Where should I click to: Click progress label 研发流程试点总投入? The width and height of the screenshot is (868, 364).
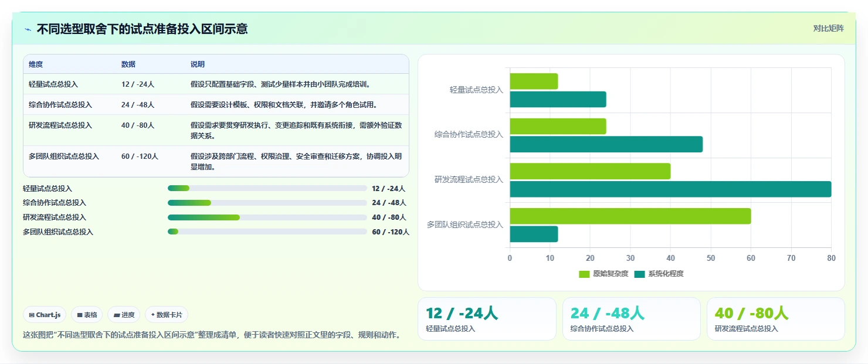(55, 217)
